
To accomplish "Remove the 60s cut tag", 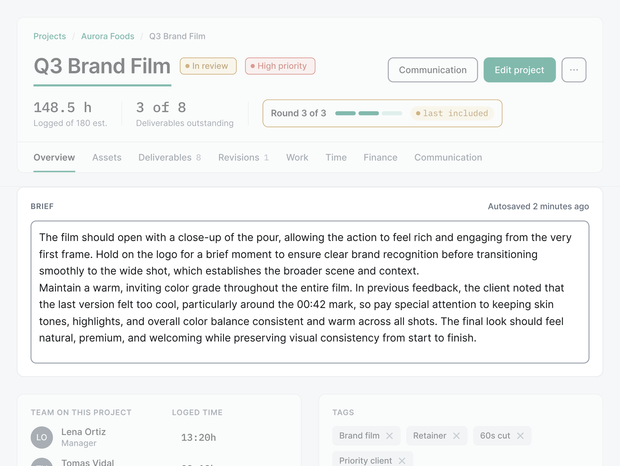I will 520,436.
